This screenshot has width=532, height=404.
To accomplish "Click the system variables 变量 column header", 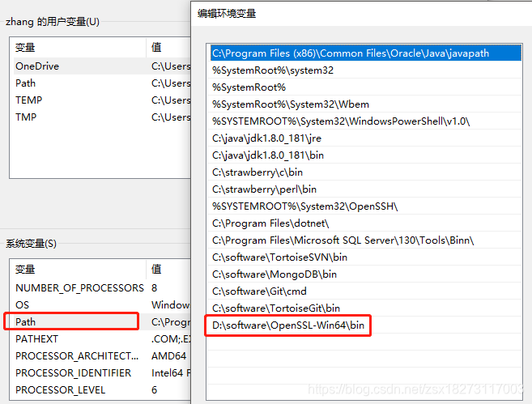I will click(x=79, y=270).
